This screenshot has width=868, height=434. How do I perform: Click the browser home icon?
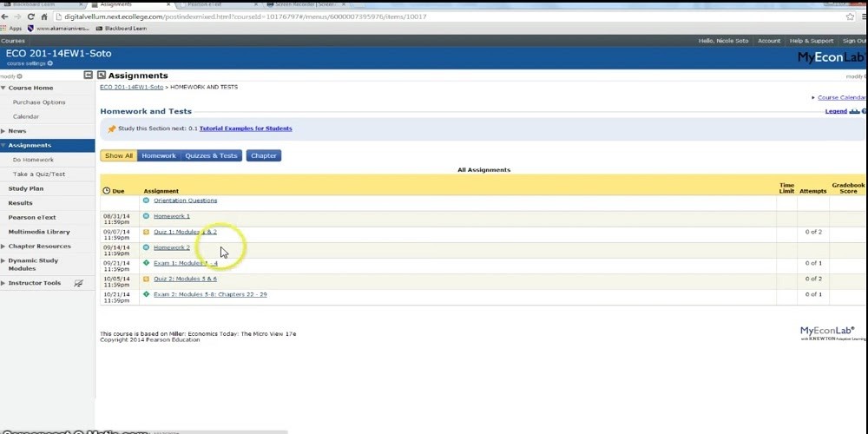pyautogui.click(x=43, y=16)
